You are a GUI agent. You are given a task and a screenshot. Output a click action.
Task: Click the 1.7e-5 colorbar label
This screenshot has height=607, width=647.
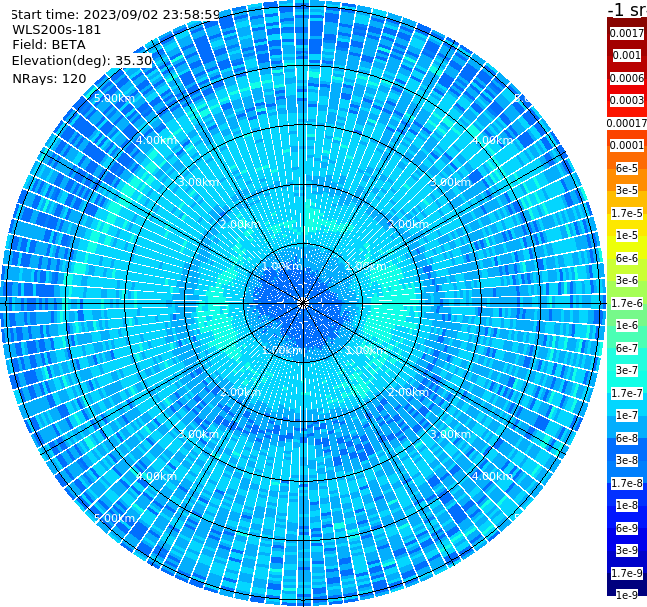[627, 213]
